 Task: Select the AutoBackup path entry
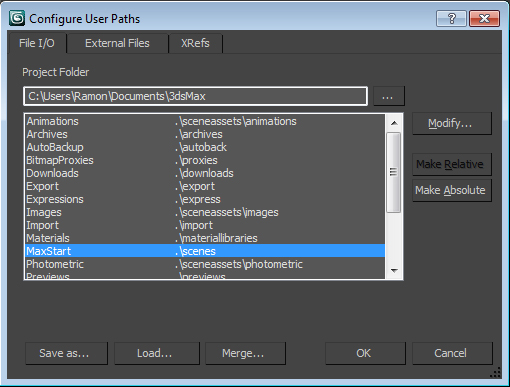point(205,147)
